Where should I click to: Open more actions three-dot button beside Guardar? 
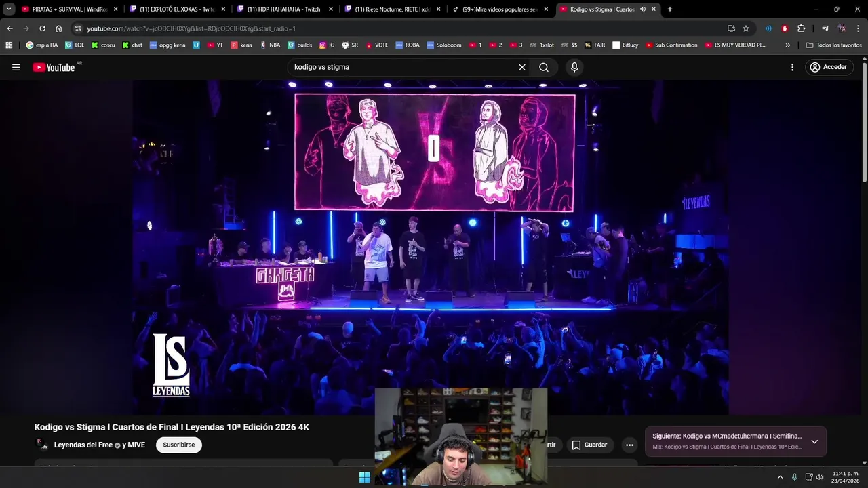[629, 445]
